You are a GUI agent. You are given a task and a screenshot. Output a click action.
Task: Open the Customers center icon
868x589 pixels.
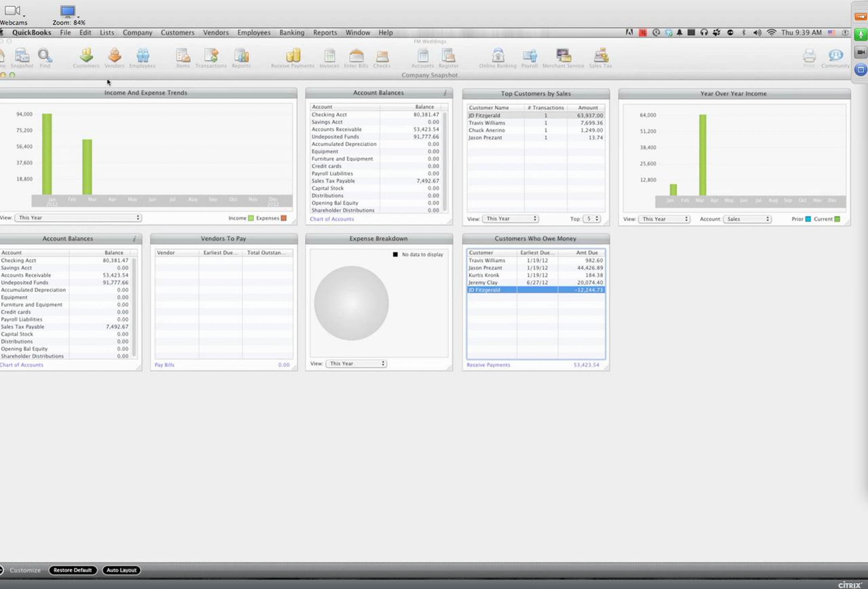pyautogui.click(x=86, y=58)
